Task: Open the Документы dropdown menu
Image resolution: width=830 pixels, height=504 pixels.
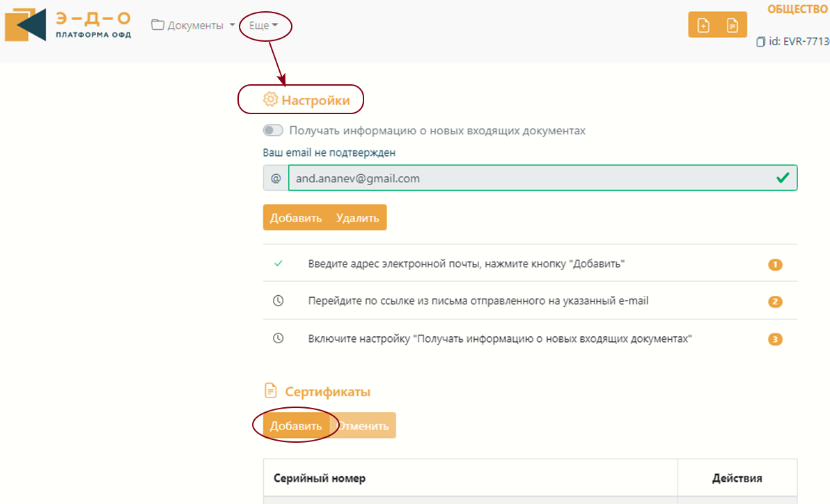Action: [193, 26]
